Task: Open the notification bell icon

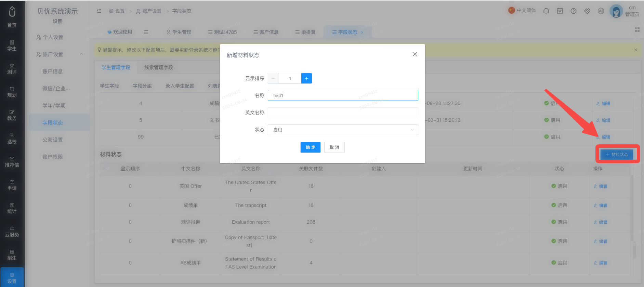Action: coord(546,11)
